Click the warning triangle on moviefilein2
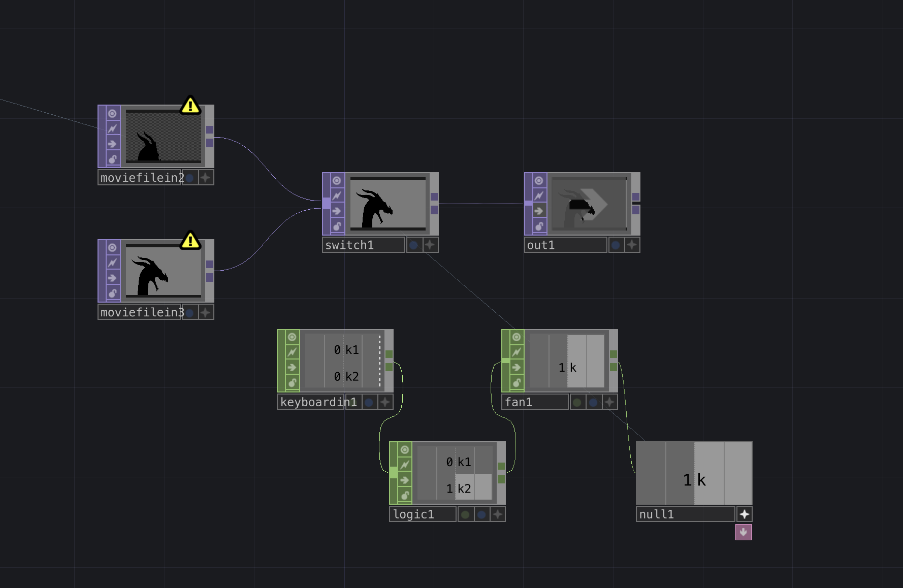 pos(190,106)
